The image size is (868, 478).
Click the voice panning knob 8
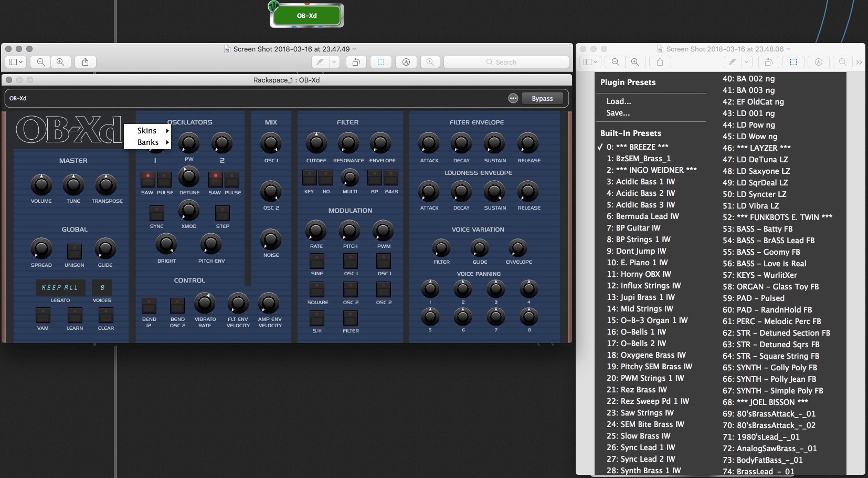(x=529, y=316)
